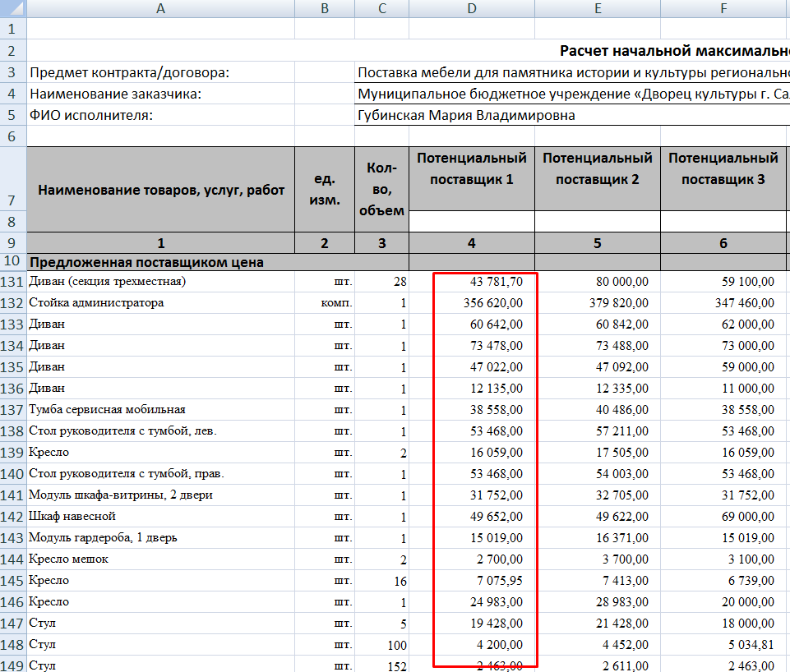Click 'Кресло мешок' cell
Screen dimensions: 790x672
pos(161,559)
